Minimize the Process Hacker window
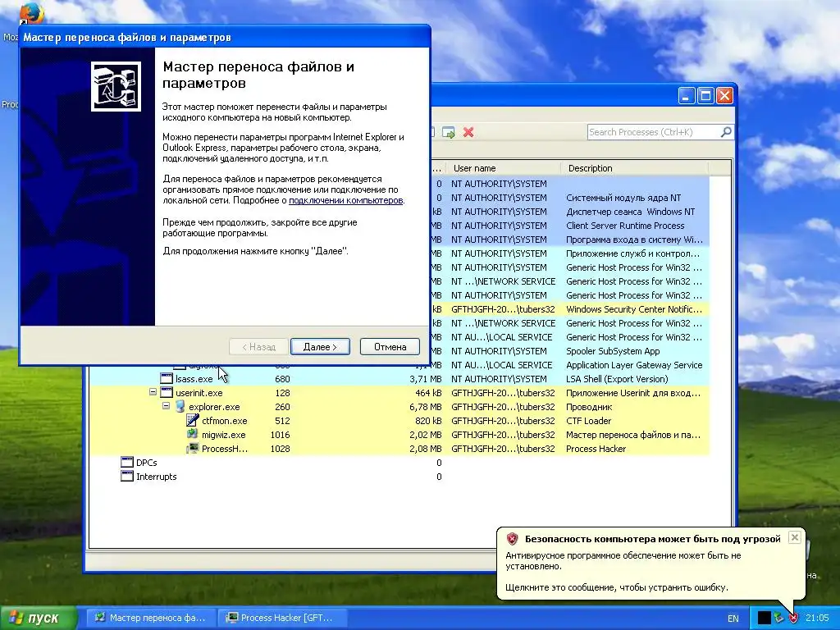 coord(687,96)
